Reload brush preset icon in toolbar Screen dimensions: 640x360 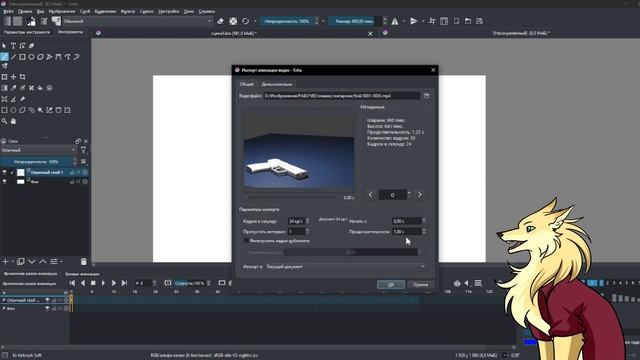pos(245,21)
